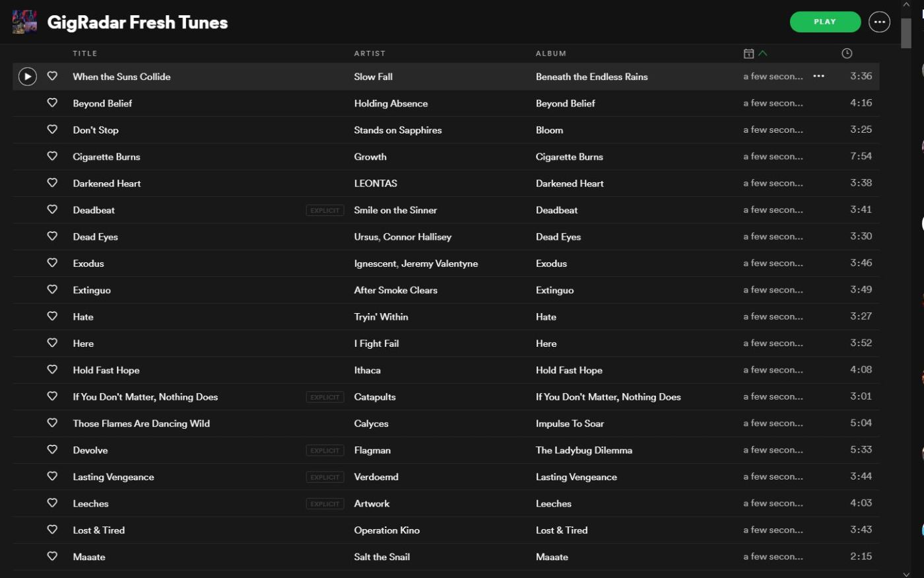
Task: Toggle date added sort direction arrow
Action: click(x=763, y=54)
